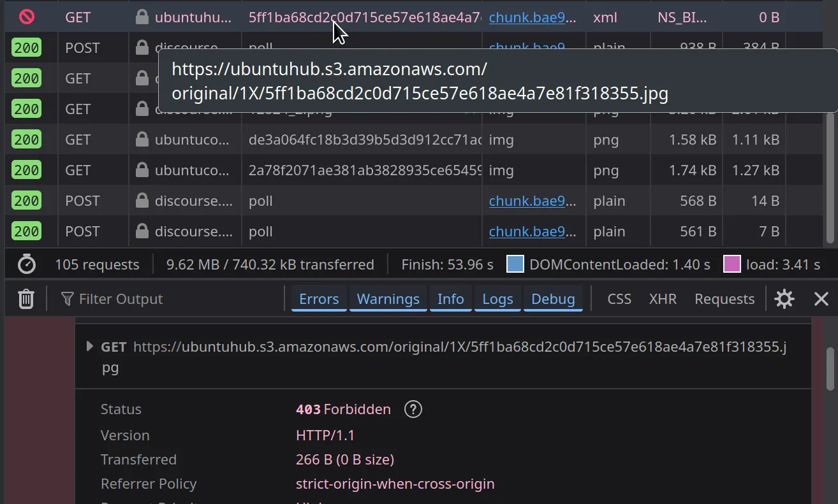Open chunk.bae9 initiator link in first row

click(x=532, y=17)
